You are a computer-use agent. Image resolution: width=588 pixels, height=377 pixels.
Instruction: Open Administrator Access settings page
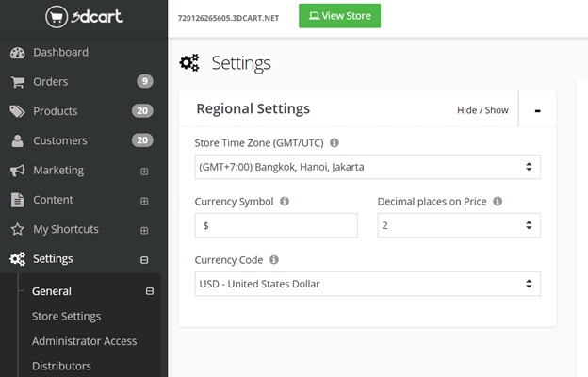coord(84,341)
